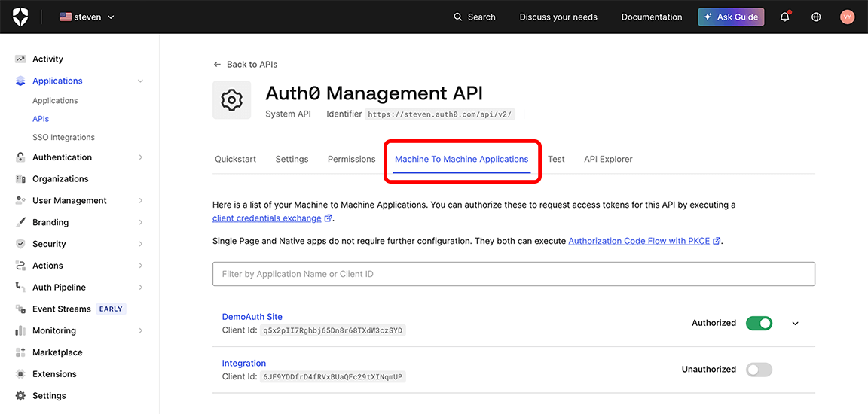Switch to the Settings tab
This screenshot has height=414, width=868.
292,159
